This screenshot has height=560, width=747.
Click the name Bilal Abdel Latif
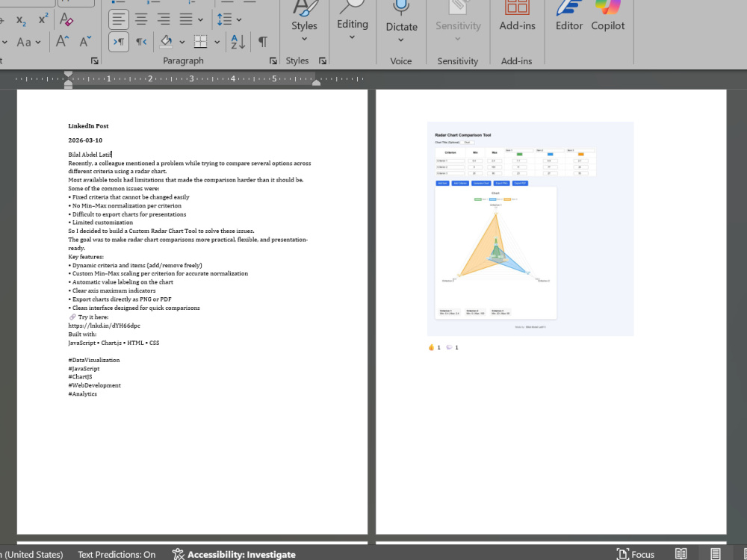click(90, 155)
